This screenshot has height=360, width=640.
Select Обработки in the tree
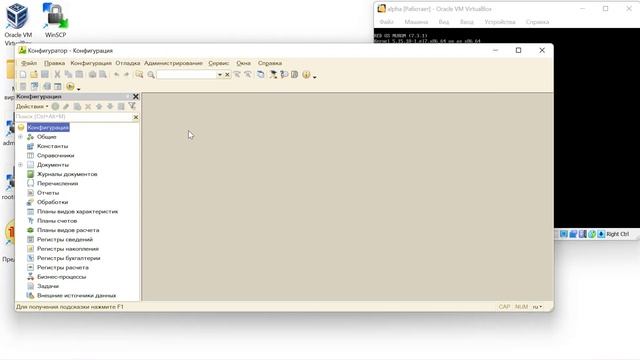pos(52,202)
